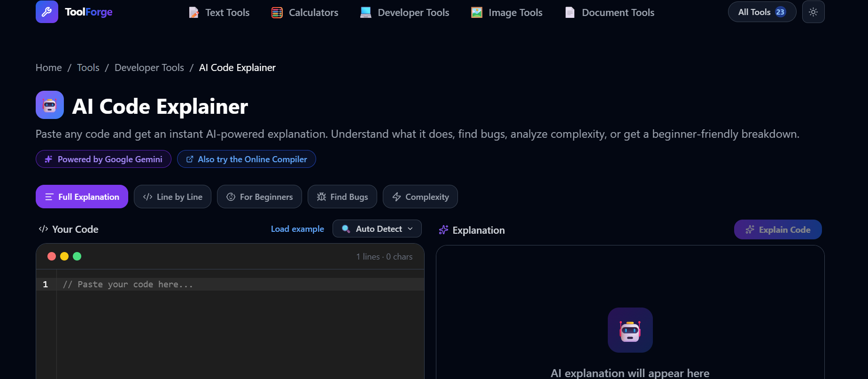The image size is (868, 379).
Task: Select the For Beginners mode
Action: 259,197
